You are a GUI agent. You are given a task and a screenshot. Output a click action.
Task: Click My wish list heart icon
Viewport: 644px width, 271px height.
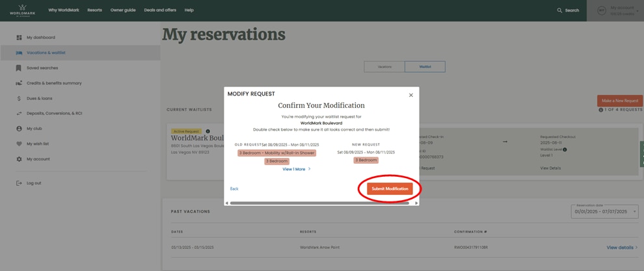pyautogui.click(x=19, y=144)
